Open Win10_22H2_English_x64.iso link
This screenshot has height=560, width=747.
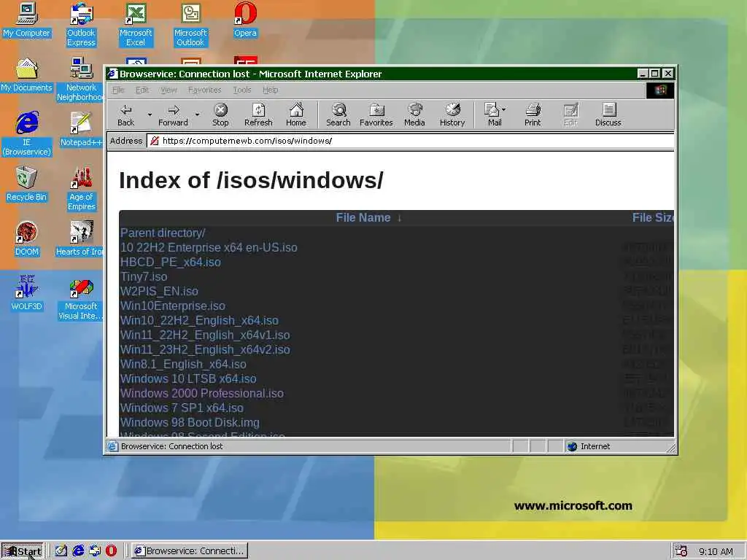(199, 321)
